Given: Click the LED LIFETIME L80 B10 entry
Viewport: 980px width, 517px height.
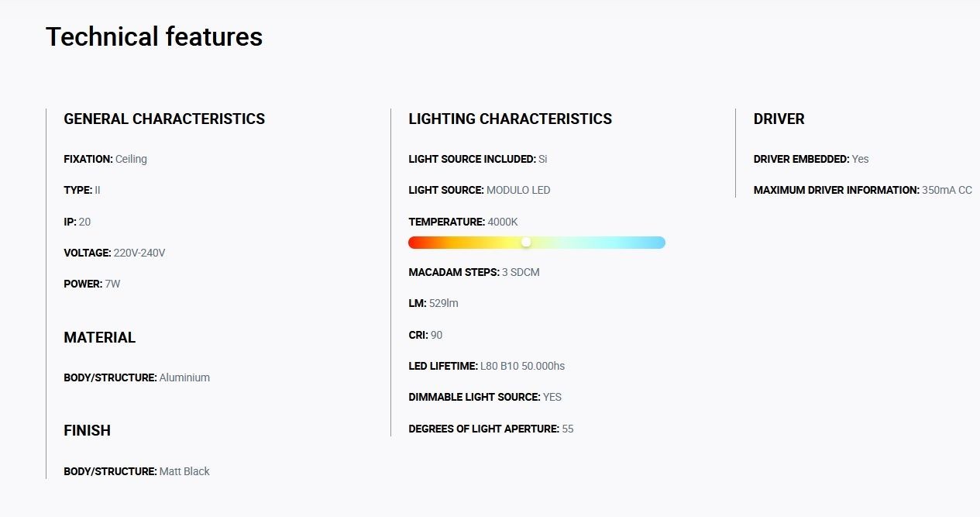Looking at the screenshot, I should (487, 366).
